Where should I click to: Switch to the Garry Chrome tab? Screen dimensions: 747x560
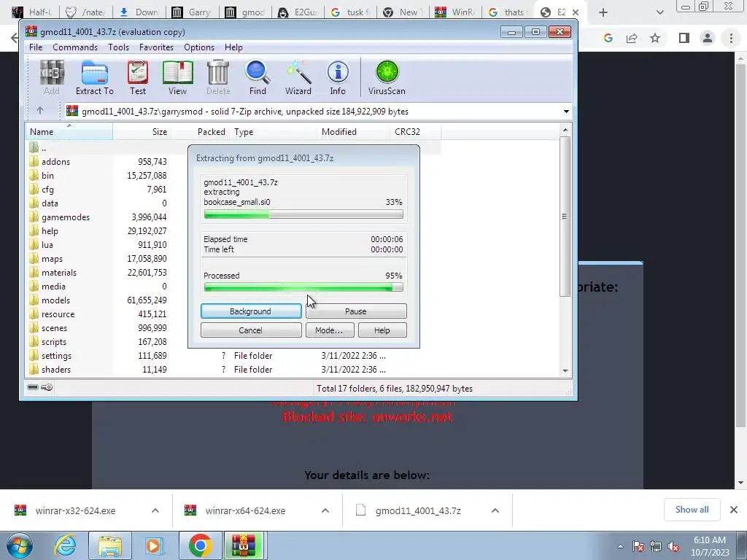(191, 12)
